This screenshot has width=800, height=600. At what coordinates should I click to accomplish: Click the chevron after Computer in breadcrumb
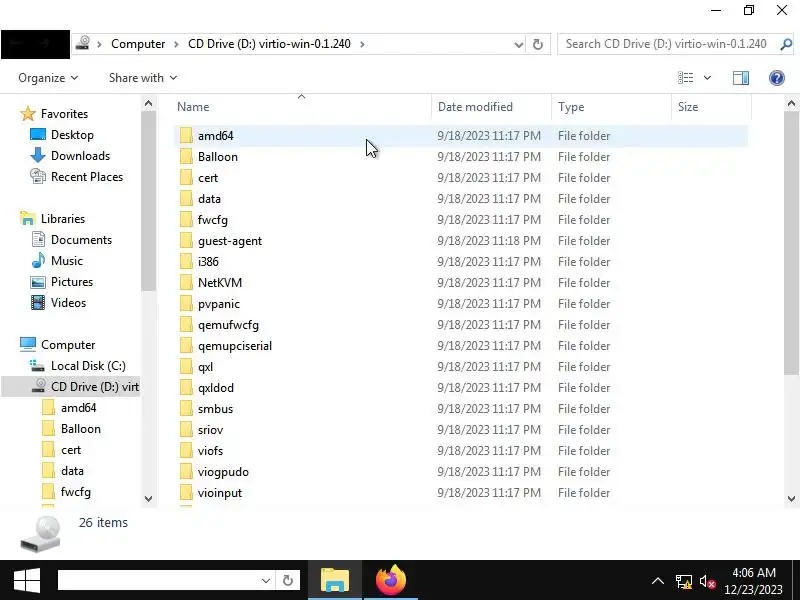click(x=176, y=44)
